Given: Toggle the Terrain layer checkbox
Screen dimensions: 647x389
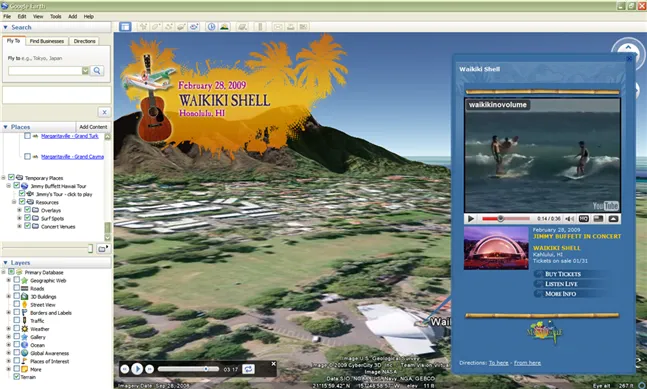Looking at the screenshot, I should click(17, 376).
